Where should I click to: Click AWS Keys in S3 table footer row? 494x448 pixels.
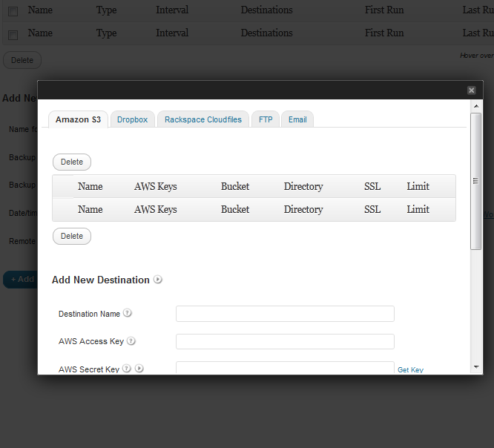pyautogui.click(x=156, y=209)
